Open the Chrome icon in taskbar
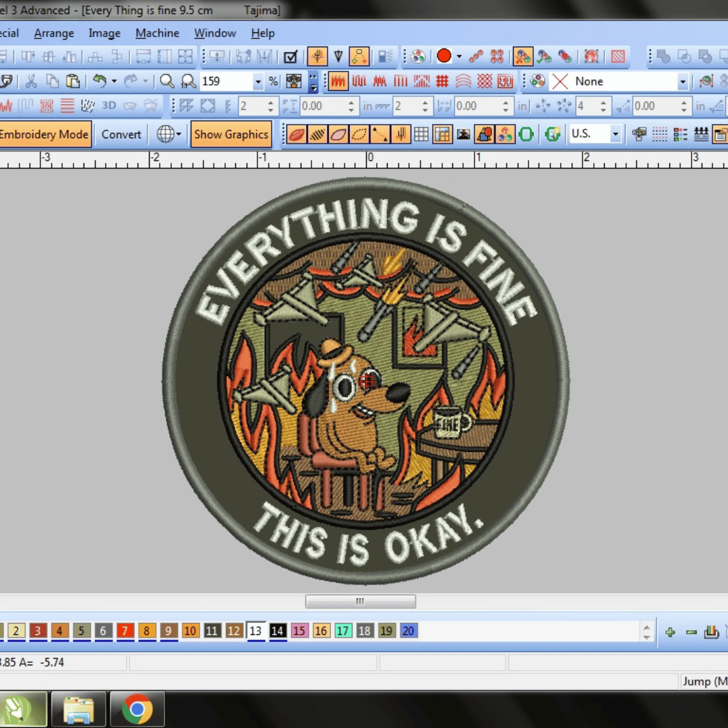The image size is (728, 728). point(137,709)
